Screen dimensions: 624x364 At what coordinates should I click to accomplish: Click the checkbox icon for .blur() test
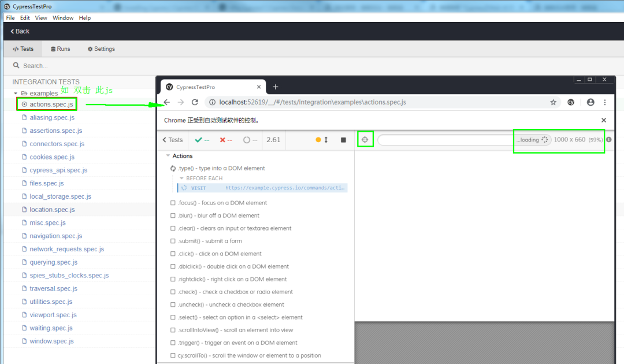click(x=173, y=216)
